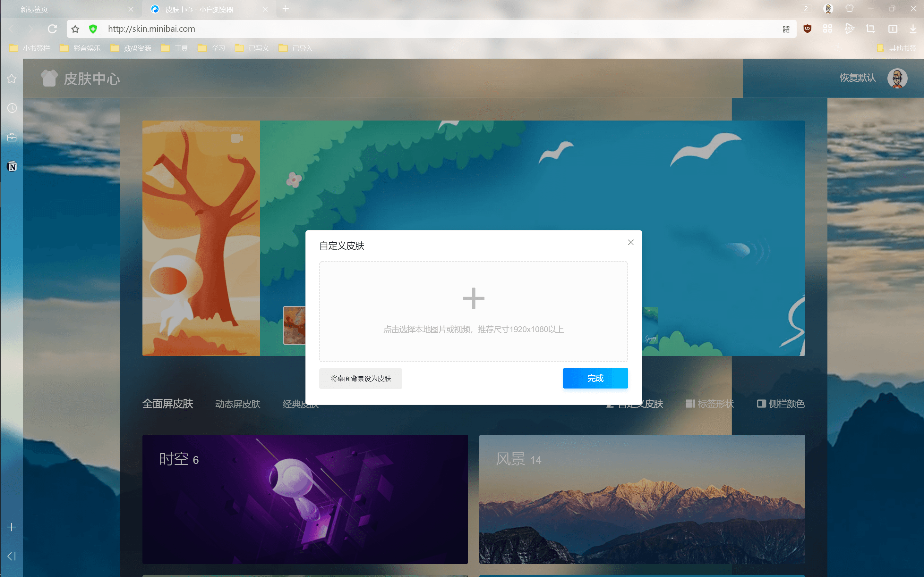Viewport: 924px width, 577px height.
Task: Open the QR code generator in address bar
Action: (785, 29)
